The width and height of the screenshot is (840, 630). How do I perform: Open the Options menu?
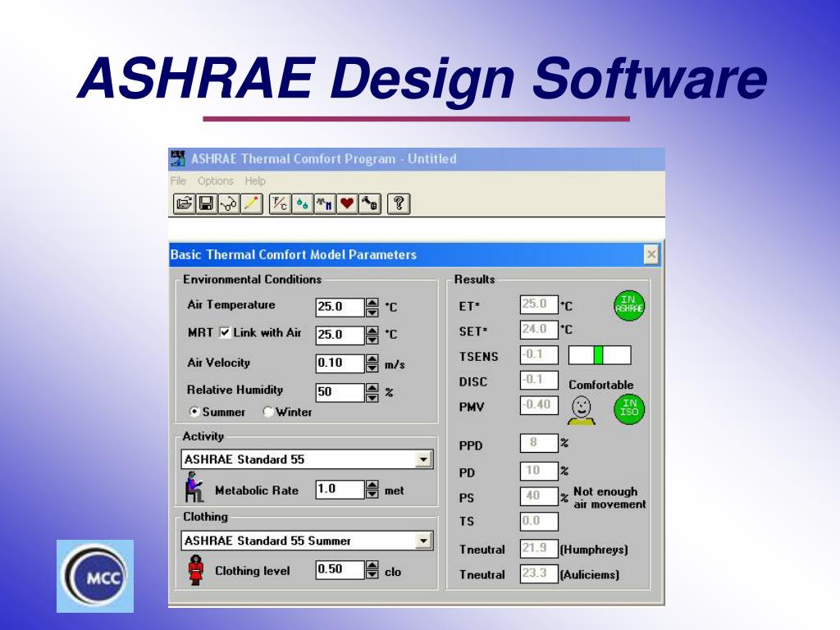tap(216, 180)
